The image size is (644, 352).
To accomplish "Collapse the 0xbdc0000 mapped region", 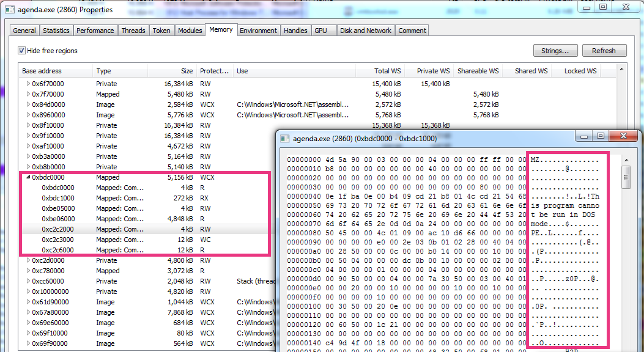I will 28,177.
